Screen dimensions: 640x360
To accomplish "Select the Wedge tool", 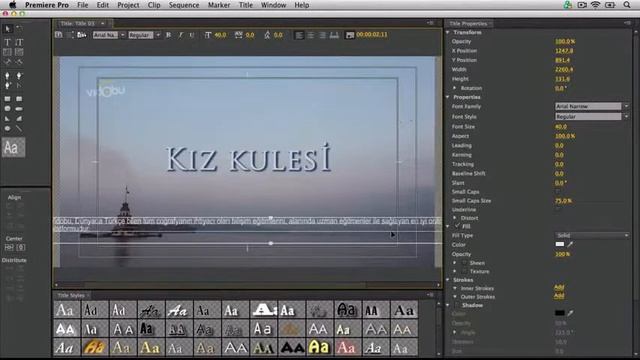I will pyautogui.click(x=7, y=118).
